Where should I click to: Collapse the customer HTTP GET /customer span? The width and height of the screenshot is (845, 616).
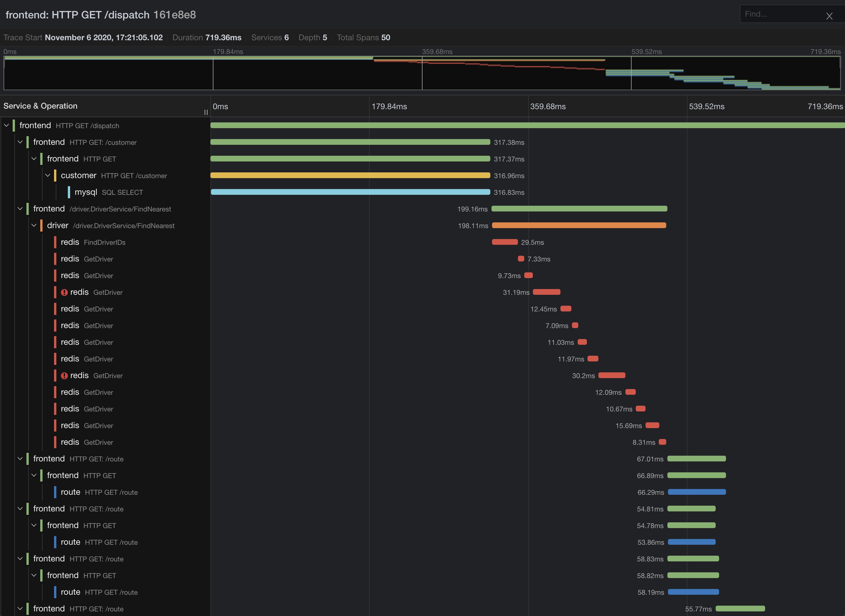(x=48, y=175)
